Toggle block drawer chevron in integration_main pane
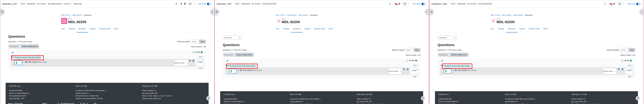 [x=641, y=12]
